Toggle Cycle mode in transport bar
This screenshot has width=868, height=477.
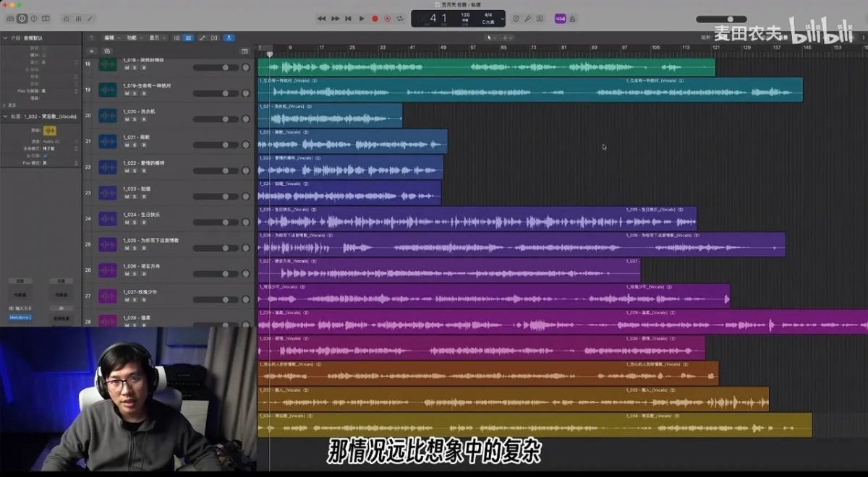click(x=400, y=19)
